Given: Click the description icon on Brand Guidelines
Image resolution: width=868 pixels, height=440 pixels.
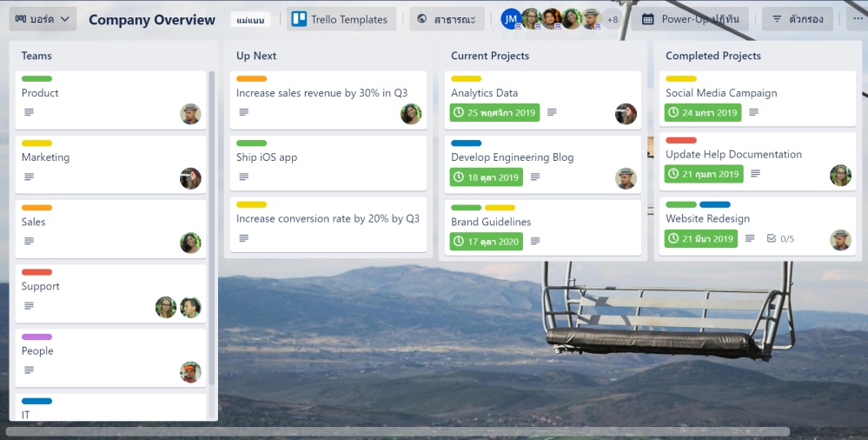Looking at the screenshot, I should 535,242.
